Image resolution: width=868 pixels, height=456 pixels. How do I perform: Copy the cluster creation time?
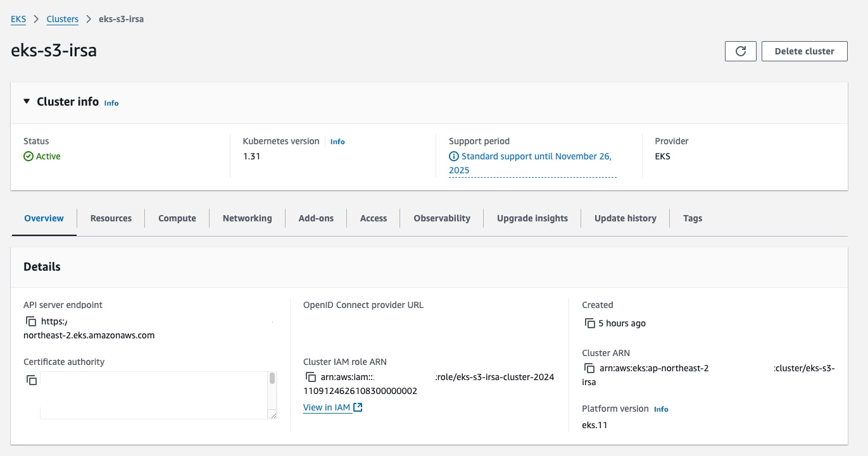pyautogui.click(x=590, y=323)
